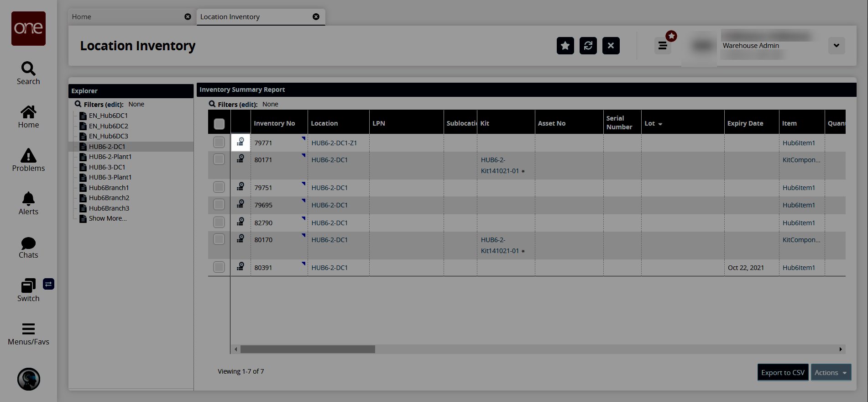The width and height of the screenshot is (868, 402).
Task: Open location link HUB6-2-DC1-Z1
Action: point(334,143)
